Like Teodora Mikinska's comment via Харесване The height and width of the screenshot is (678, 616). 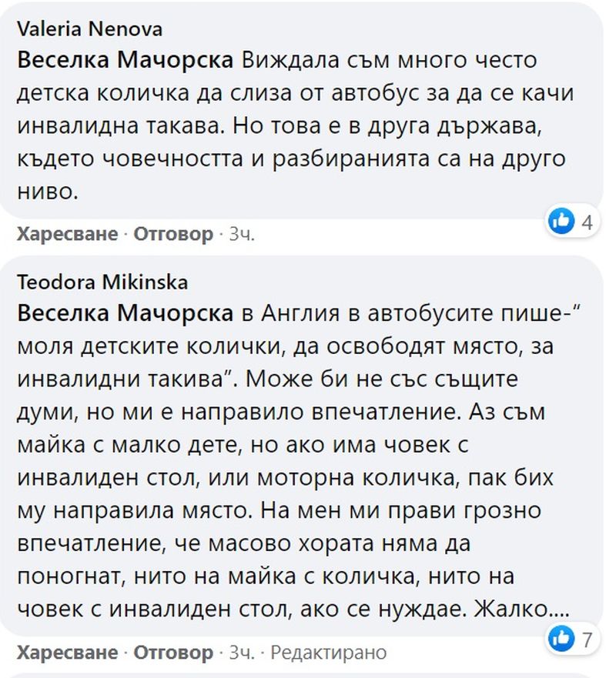coord(68,652)
